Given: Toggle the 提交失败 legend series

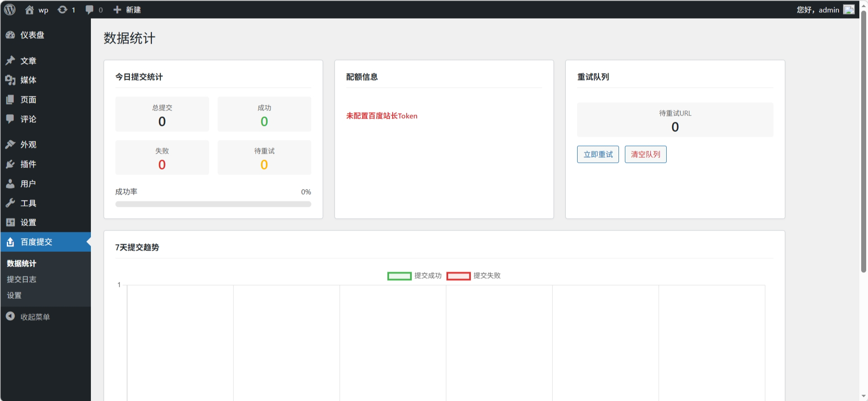Looking at the screenshot, I should 473,276.
